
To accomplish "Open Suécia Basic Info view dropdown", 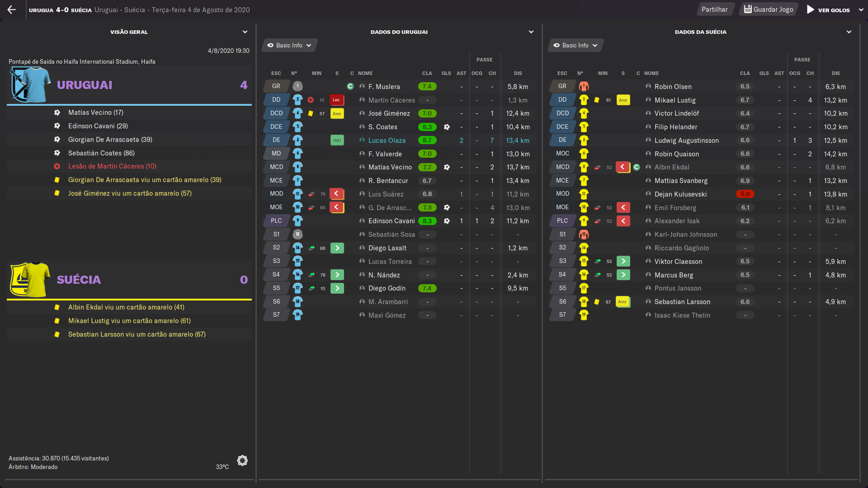I will click(x=576, y=45).
